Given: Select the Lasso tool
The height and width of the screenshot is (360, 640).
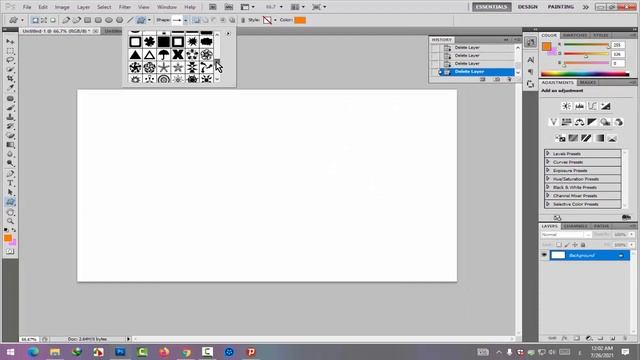Looking at the screenshot, I should click(x=10, y=60).
